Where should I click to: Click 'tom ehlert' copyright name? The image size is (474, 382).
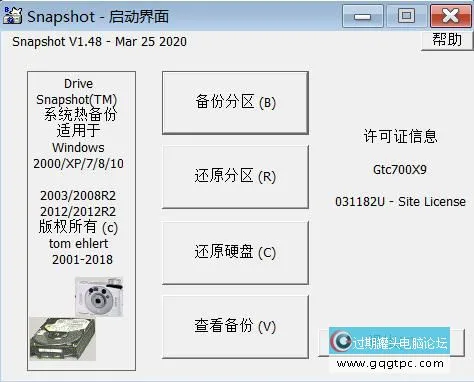click(78, 244)
